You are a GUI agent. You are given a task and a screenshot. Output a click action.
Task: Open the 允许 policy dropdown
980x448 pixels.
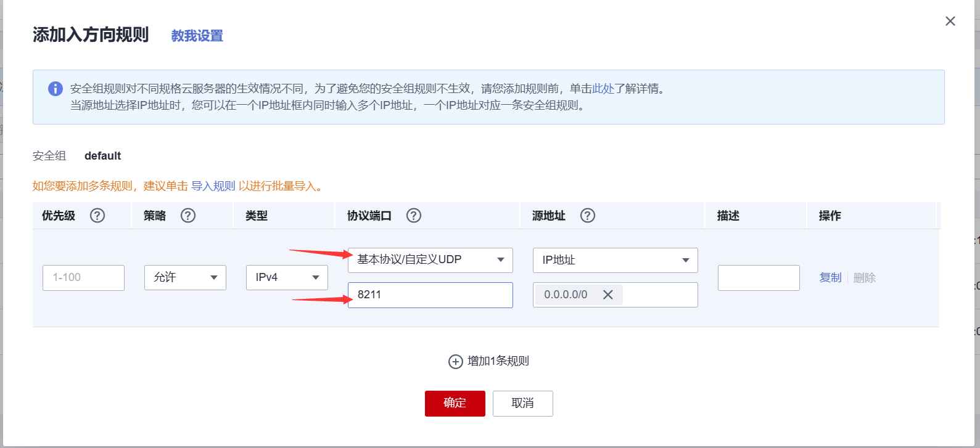(x=185, y=277)
